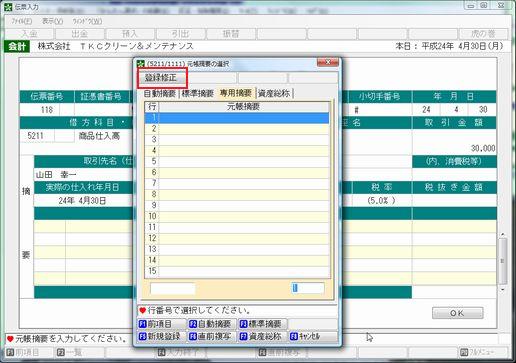Viewport: 516px width, 363px height.
Task: Select row 5 in the 元帳摘要 list
Action: click(x=237, y=162)
